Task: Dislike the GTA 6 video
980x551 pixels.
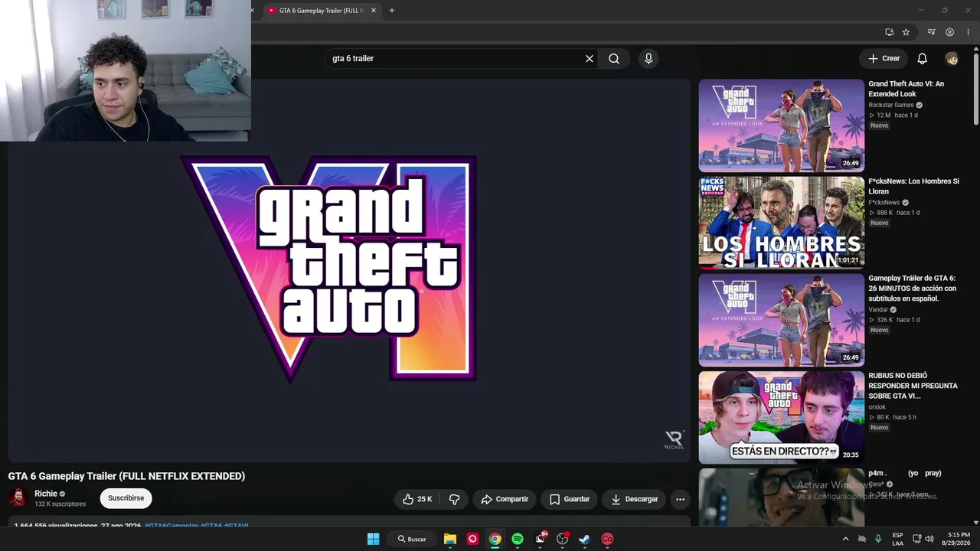Action: coord(454,499)
